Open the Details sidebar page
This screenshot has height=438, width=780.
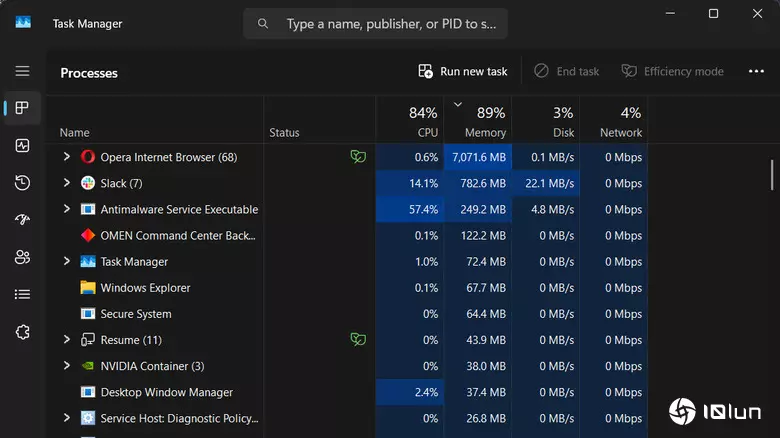22,295
